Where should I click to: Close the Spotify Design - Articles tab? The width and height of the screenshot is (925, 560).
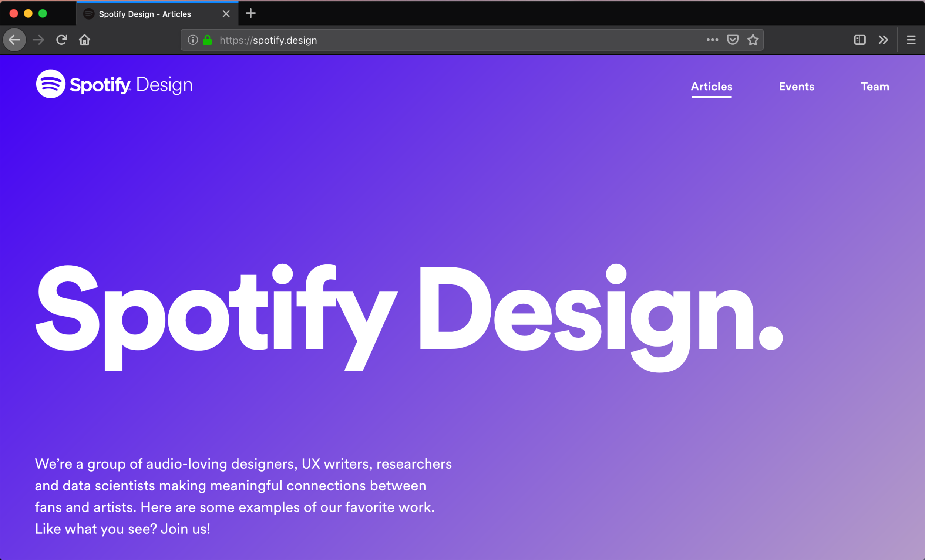pyautogui.click(x=226, y=14)
